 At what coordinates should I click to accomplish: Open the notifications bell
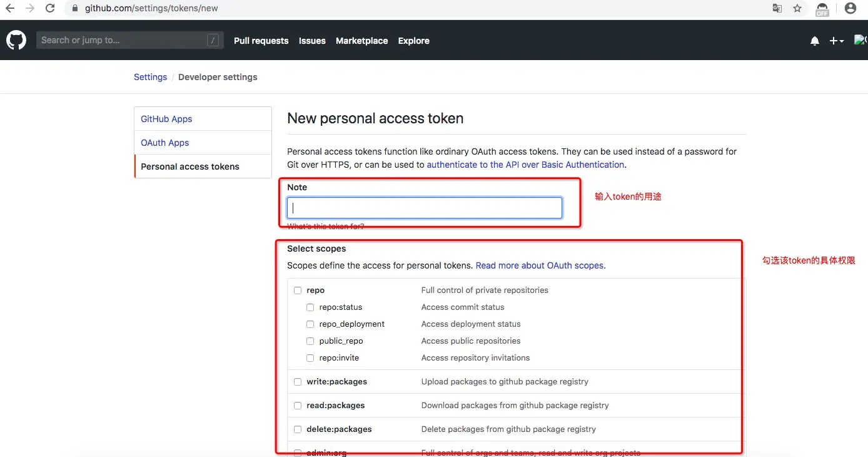tap(814, 41)
